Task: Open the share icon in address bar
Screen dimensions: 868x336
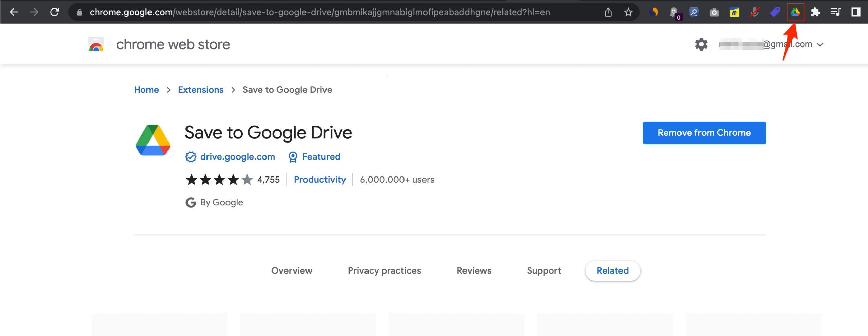Action: (608, 12)
